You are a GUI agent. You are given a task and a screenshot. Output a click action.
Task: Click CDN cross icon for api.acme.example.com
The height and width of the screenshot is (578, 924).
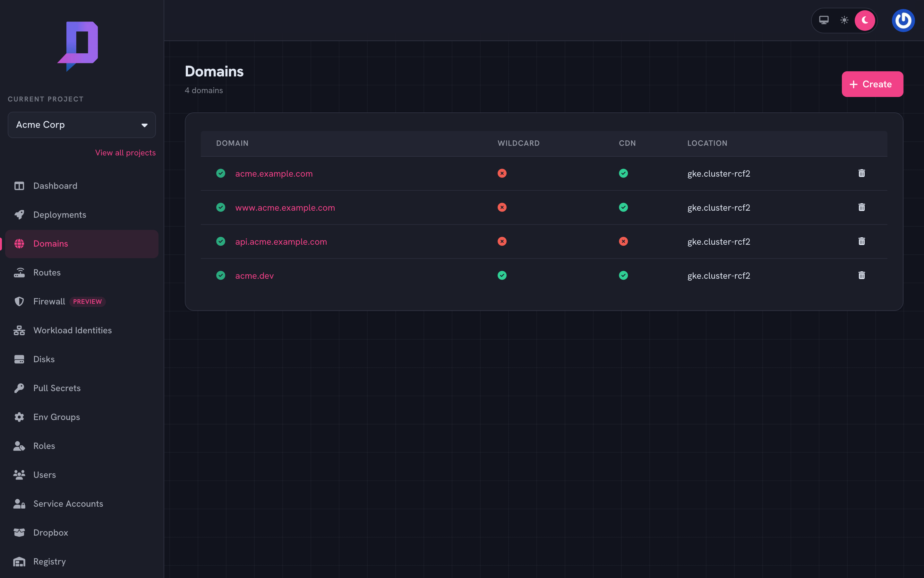point(623,241)
